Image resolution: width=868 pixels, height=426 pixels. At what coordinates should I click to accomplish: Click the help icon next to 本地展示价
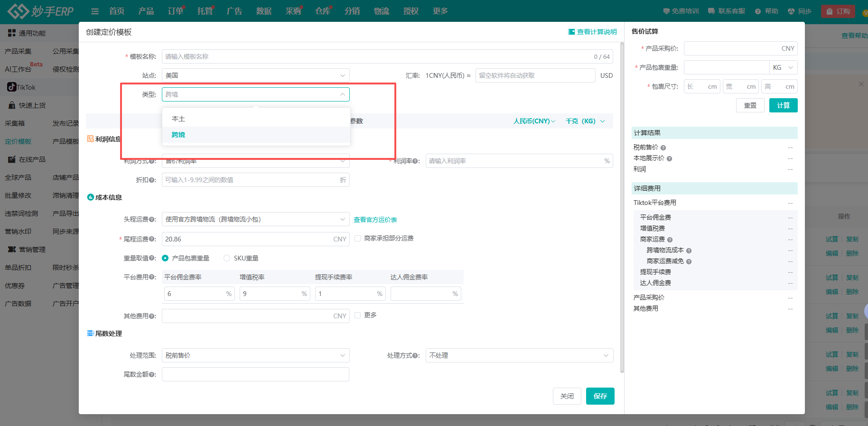[669, 158]
